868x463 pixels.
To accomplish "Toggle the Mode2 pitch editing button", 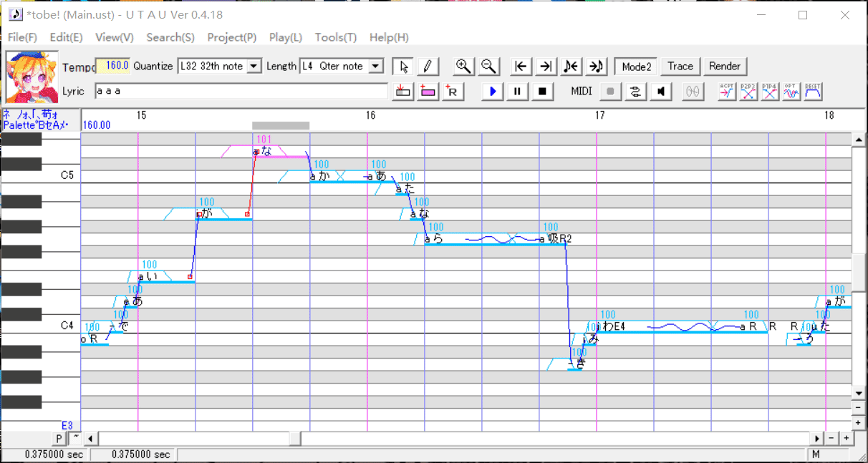I will pyautogui.click(x=636, y=67).
